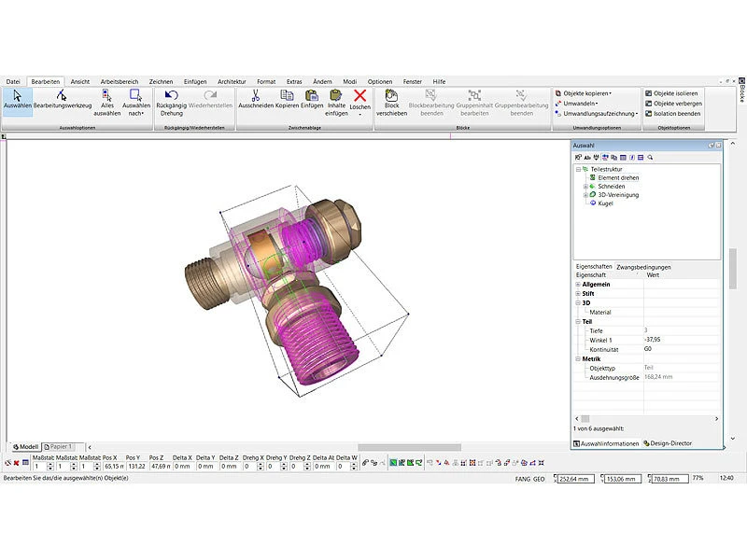Select the Auswählen arrow tool
The height and width of the screenshot is (560, 747).
(x=17, y=95)
